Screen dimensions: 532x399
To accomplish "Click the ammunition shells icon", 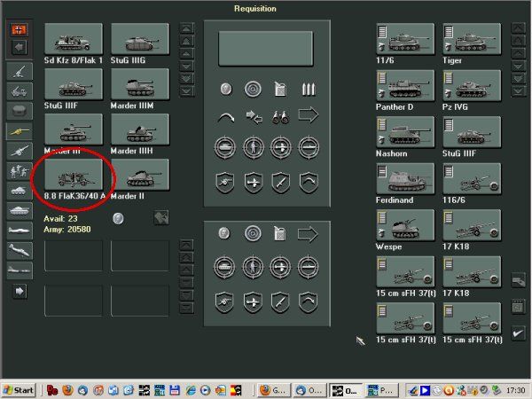I will (x=309, y=89).
